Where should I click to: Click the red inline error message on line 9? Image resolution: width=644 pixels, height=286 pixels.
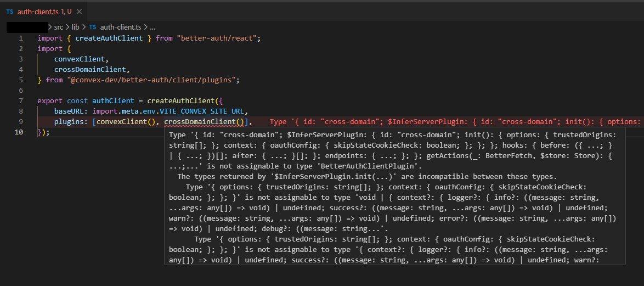(x=456, y=122)
